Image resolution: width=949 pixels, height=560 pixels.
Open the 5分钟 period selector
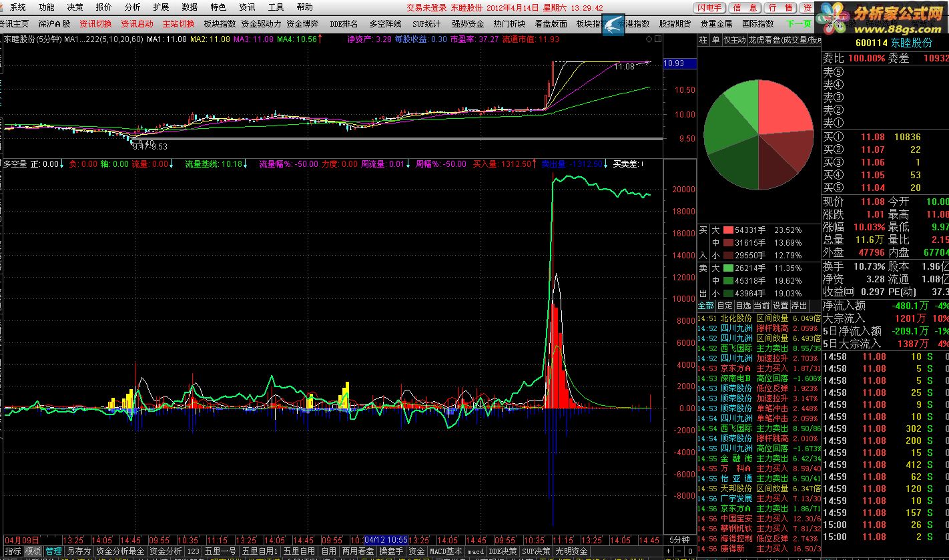tap(679, 539)
